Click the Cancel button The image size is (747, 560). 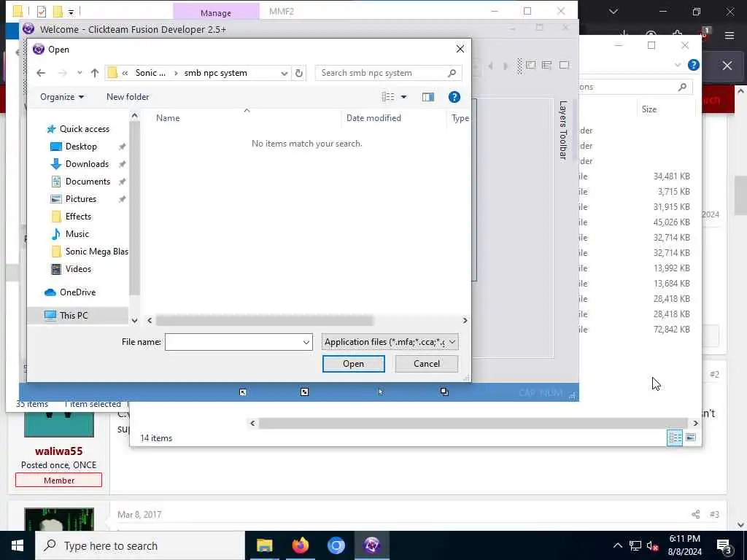[426, 364]
